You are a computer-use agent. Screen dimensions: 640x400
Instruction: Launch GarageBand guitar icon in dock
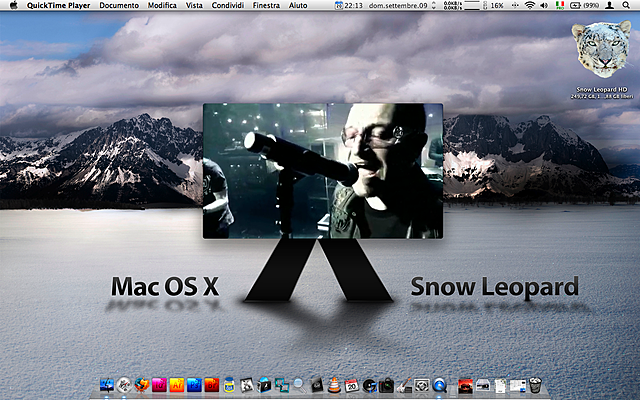tap(404, 385)
